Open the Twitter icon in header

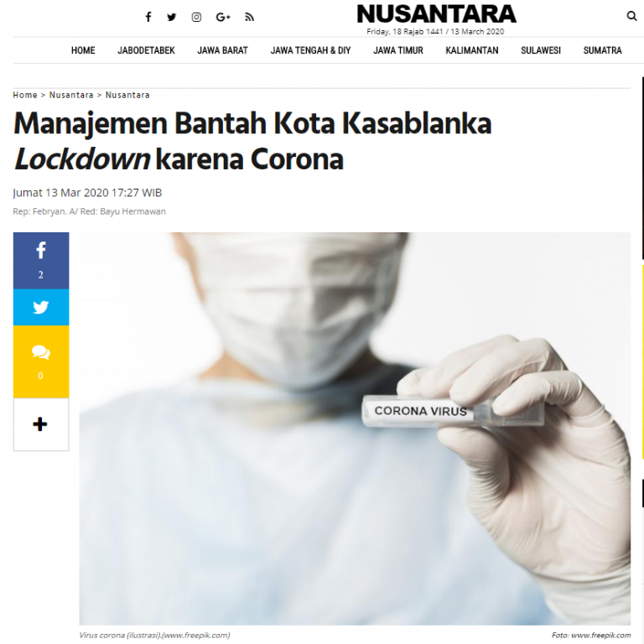tap(172, 17)
